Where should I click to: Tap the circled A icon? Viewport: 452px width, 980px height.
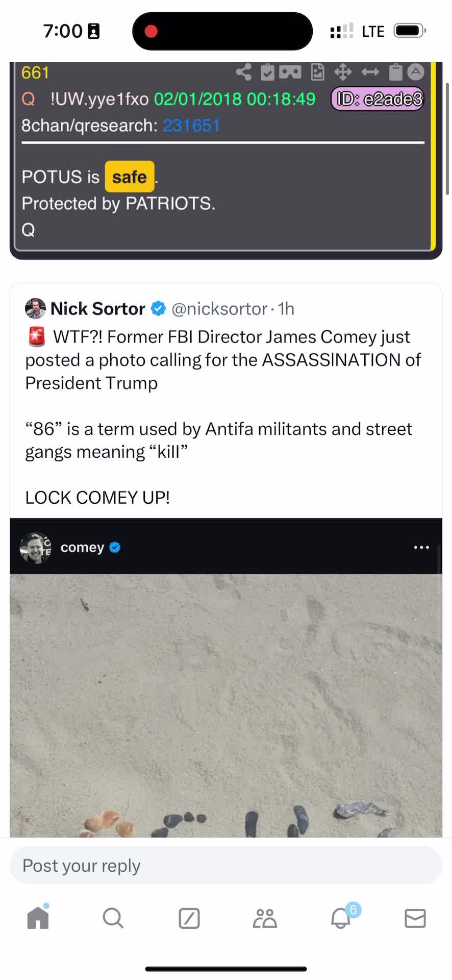(416, 72)
